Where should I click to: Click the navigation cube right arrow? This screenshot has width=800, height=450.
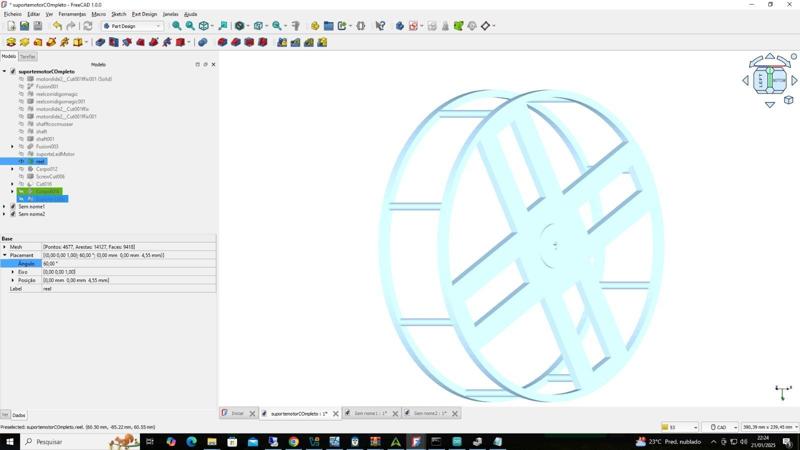794,81
